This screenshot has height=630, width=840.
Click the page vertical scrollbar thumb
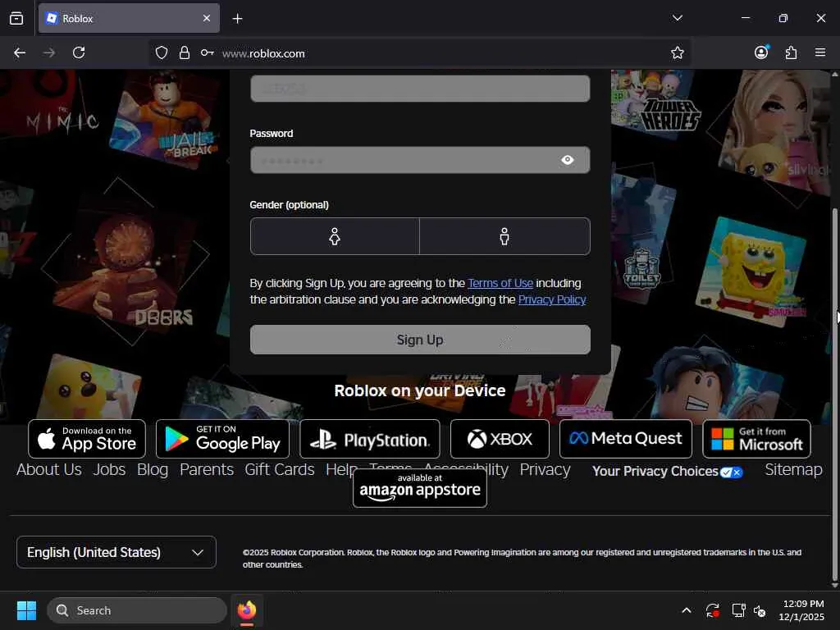(834, 395)
